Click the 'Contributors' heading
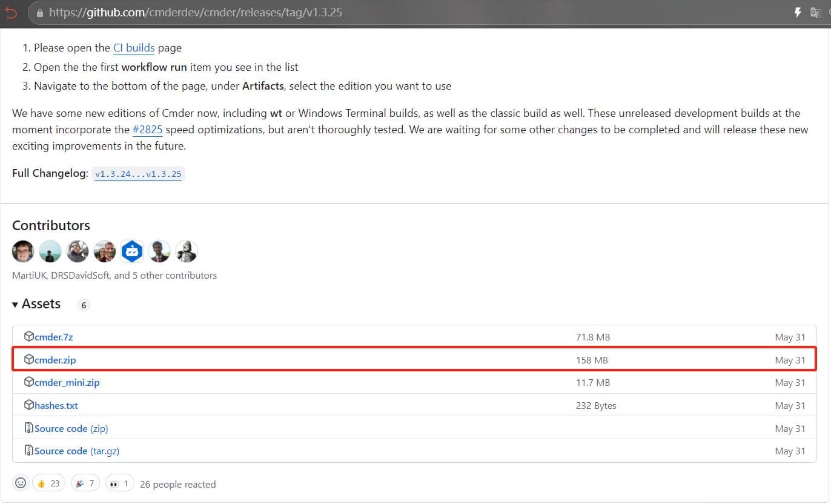831x504 pixels. pos(51,225)
